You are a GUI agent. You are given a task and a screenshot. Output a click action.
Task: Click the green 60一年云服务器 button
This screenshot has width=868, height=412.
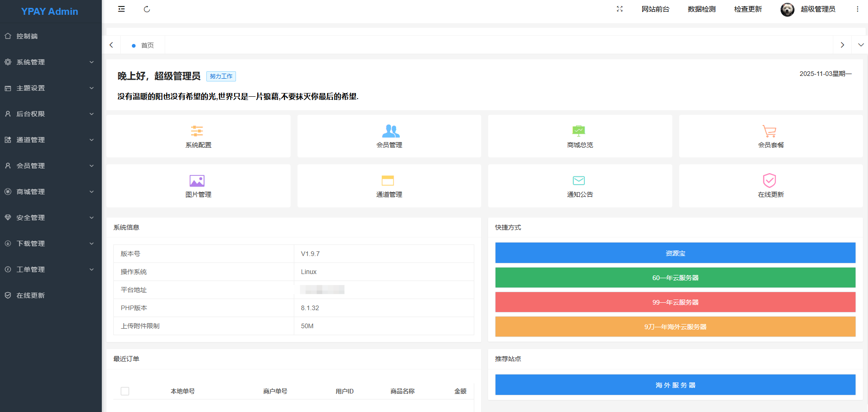click(x=676, y=278)
